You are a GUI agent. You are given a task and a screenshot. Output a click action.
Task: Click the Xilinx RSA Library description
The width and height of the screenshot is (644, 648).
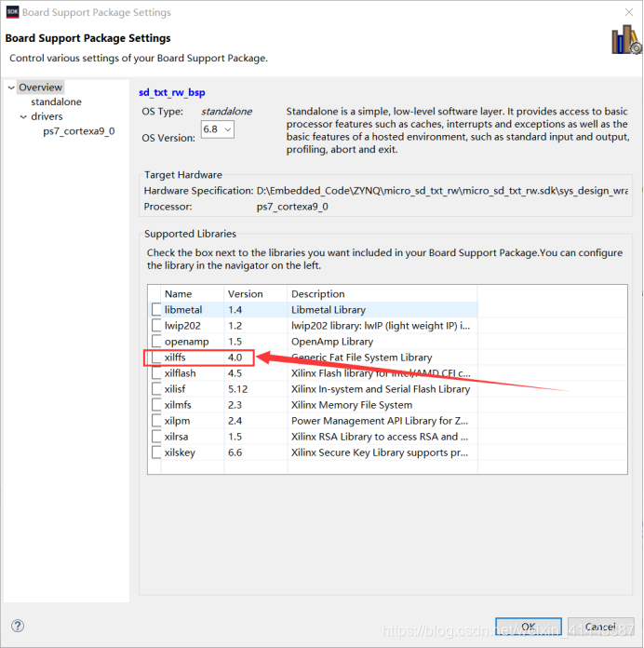pos(380,437)
